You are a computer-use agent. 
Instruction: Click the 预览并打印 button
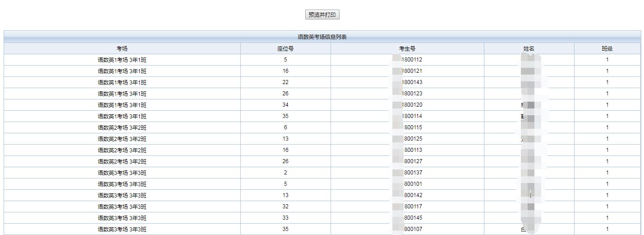(x=322, y=15)
